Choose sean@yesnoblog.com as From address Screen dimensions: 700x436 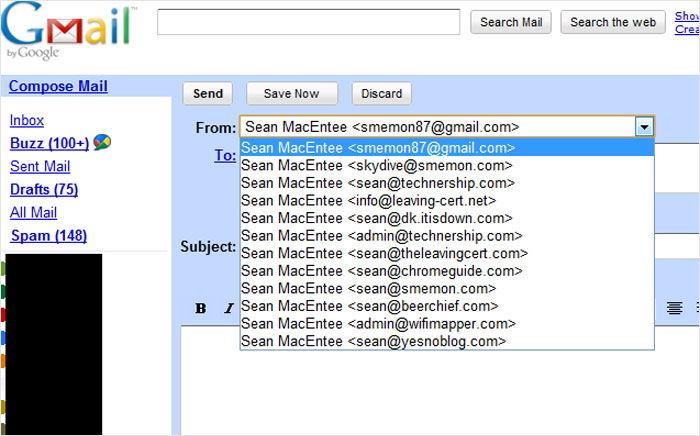coord(374,341)
